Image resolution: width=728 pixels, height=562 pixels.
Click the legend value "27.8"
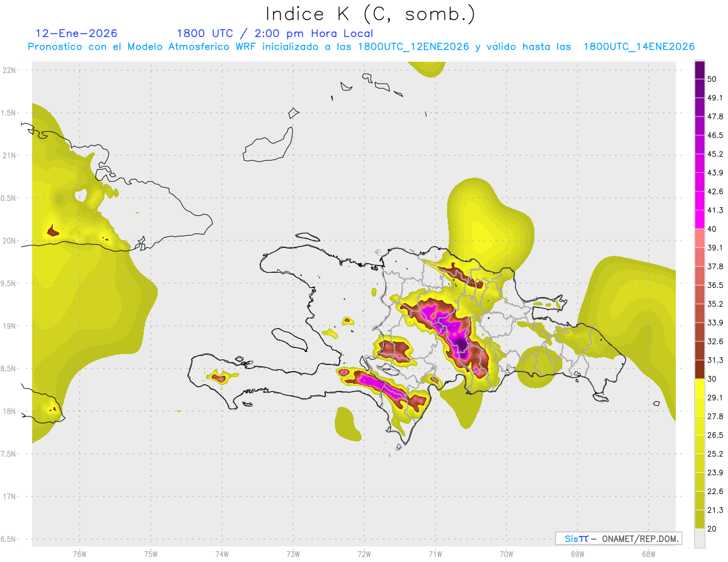click(715, 416)
